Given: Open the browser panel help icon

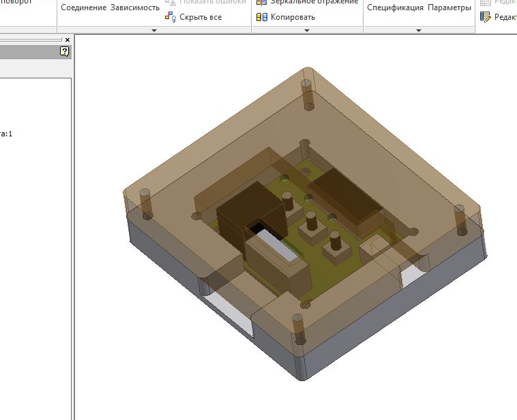Looking at the screenshot, I should click(65, 51).
